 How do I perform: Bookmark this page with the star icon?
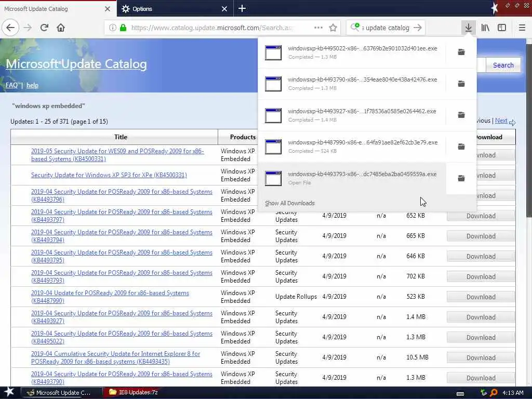(x=333, y=28)
